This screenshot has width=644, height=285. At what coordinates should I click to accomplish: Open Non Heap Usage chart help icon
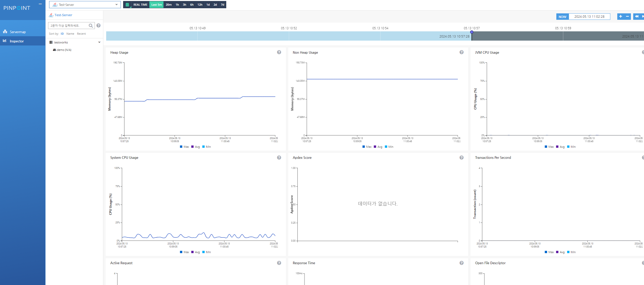(x=461, y=52)
